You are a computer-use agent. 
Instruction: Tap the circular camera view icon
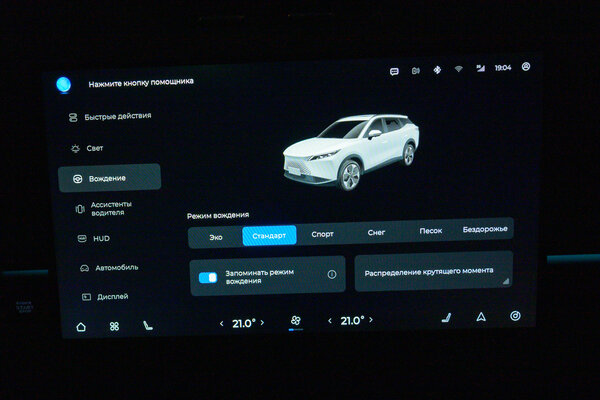click(515, 316)
